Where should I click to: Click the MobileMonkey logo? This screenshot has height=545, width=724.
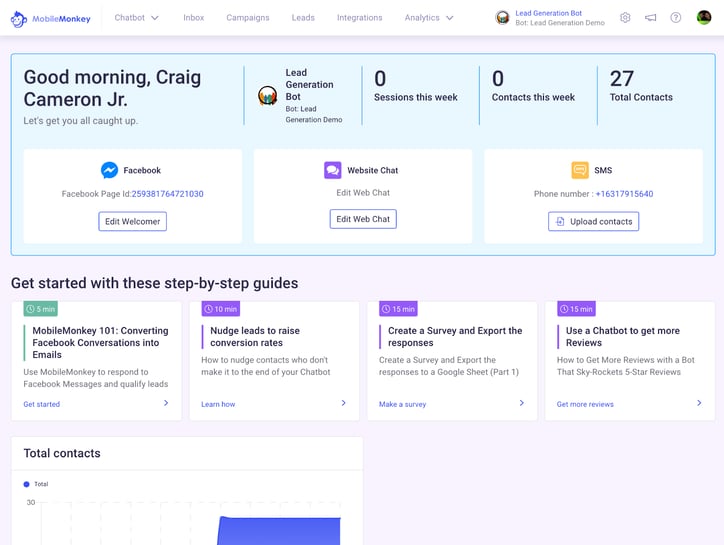pyautogui.click(x=50, y=18)
